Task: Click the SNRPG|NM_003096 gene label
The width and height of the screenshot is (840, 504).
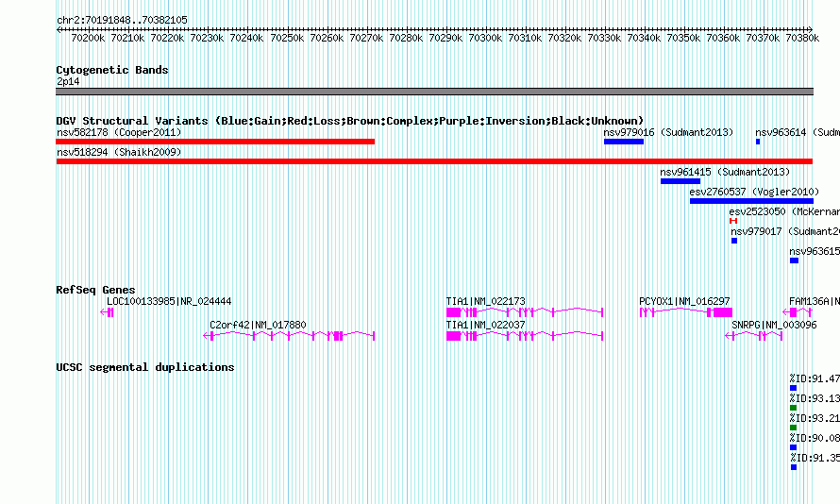Action: [x=774, y=325]
